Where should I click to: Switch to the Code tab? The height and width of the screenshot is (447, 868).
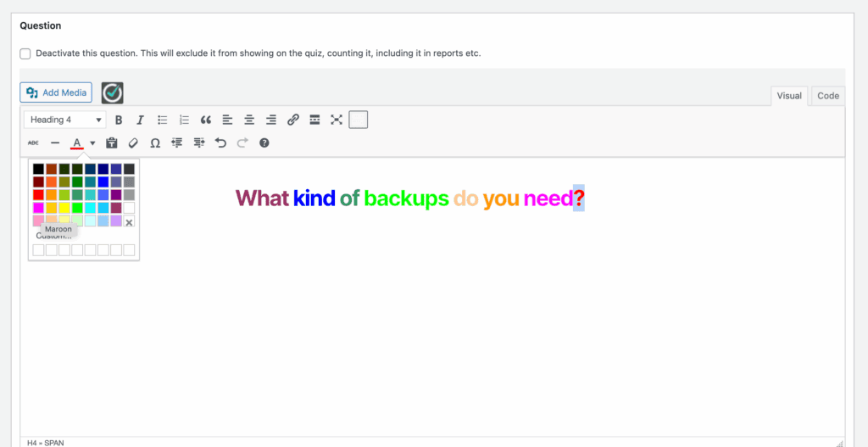(x=828, y=96)
